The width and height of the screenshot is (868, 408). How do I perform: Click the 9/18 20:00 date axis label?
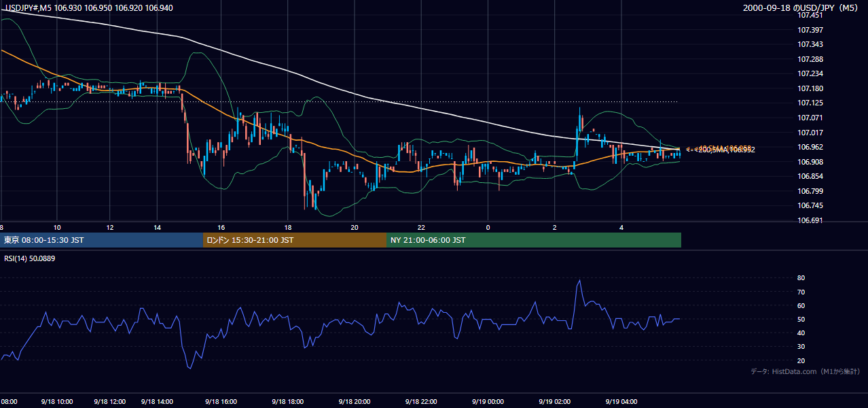[x=355, y=401]
